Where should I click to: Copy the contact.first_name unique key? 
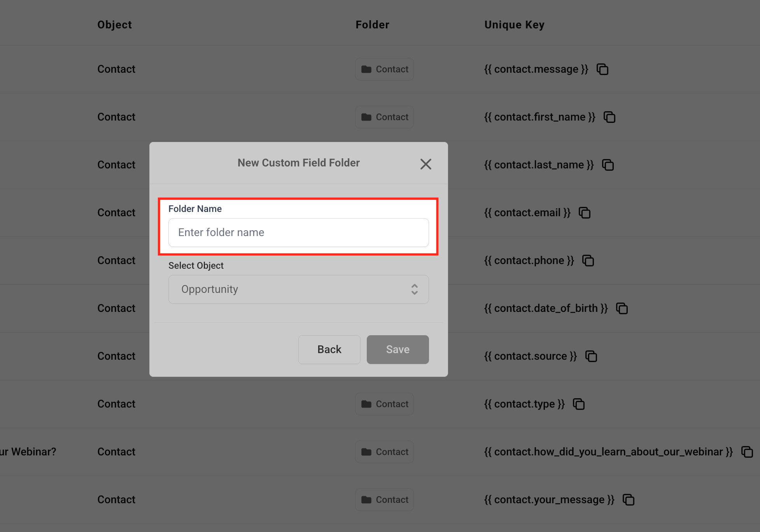[x=609, y=117]
